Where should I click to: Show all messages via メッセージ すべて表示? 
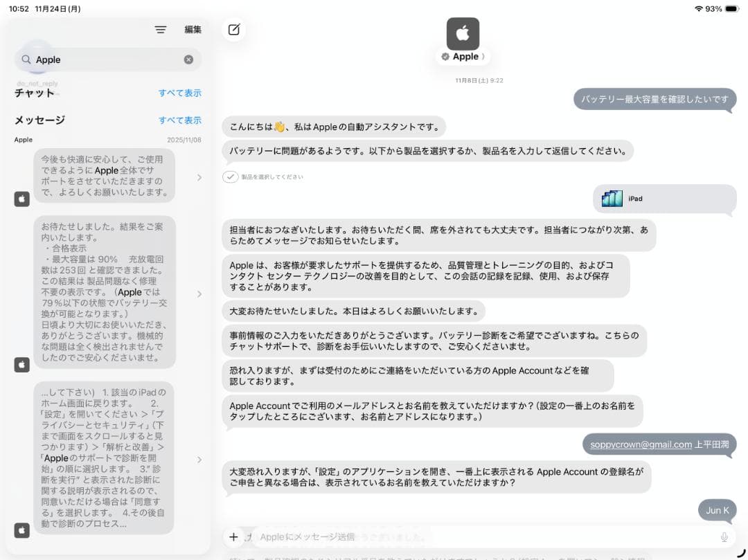[x=180, y=120]
